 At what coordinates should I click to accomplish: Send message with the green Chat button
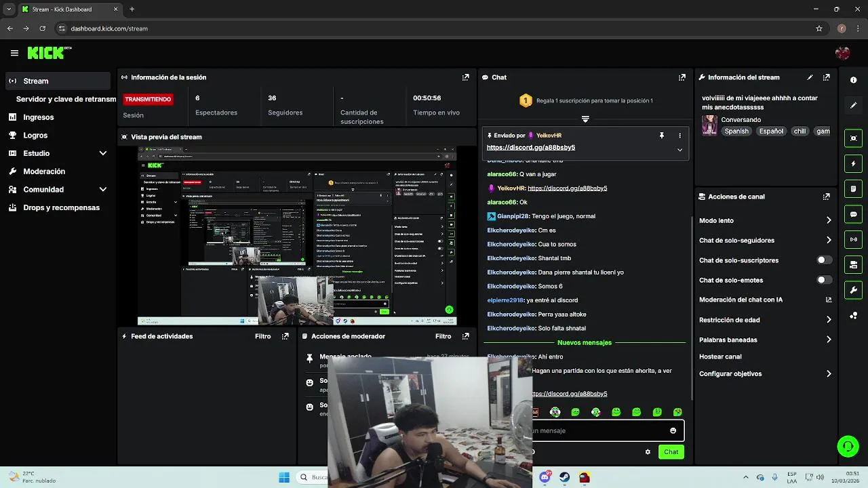[x=671, y=452]
